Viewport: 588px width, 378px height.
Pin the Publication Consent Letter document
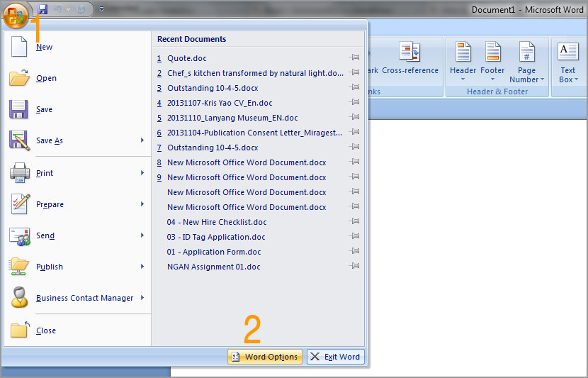[354, 131]
